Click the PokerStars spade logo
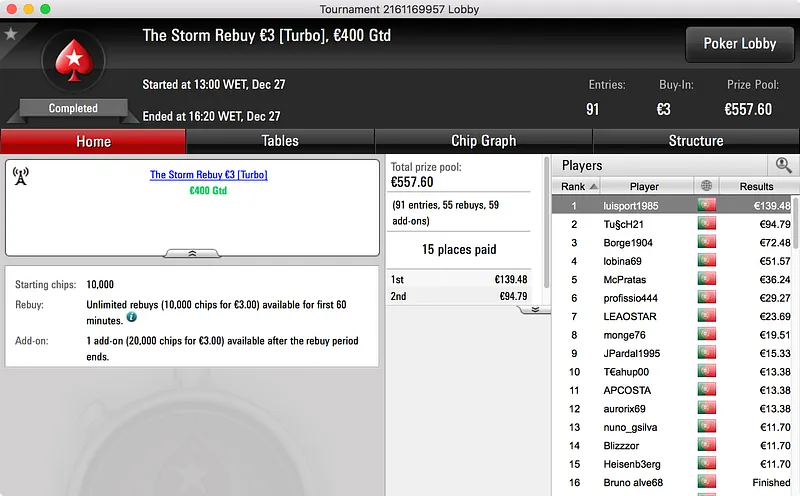This screenshot has width=800, height=496. click(74, 61)
